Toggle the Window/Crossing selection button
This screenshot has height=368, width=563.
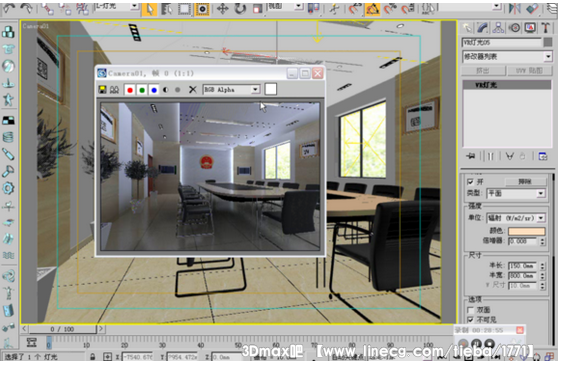pos(202,9)
